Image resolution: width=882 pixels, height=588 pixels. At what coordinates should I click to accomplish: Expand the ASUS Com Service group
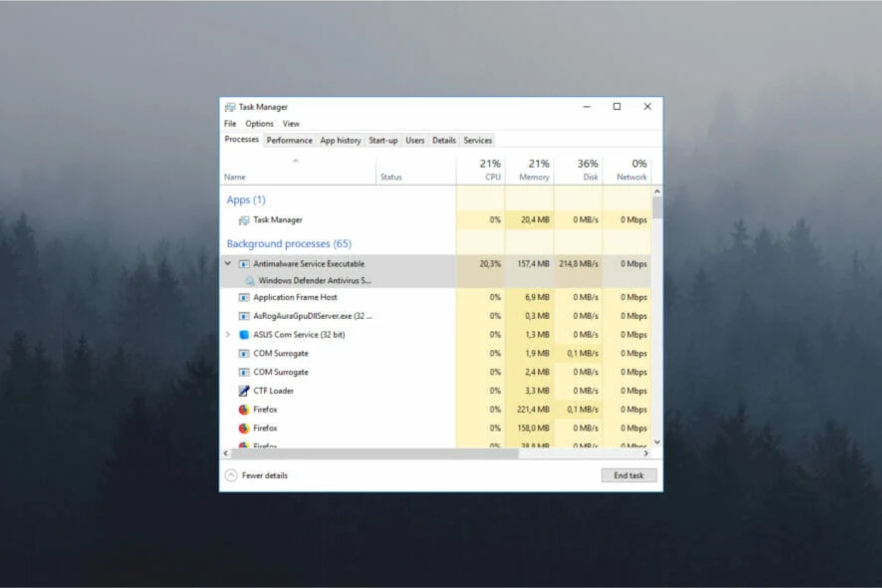click(x=228, y=334)
